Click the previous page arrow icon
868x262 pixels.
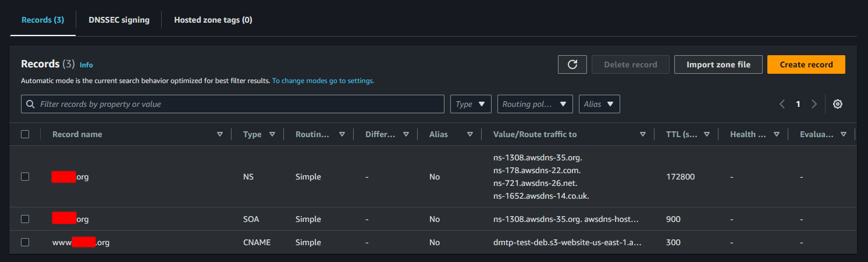point(782,104)
